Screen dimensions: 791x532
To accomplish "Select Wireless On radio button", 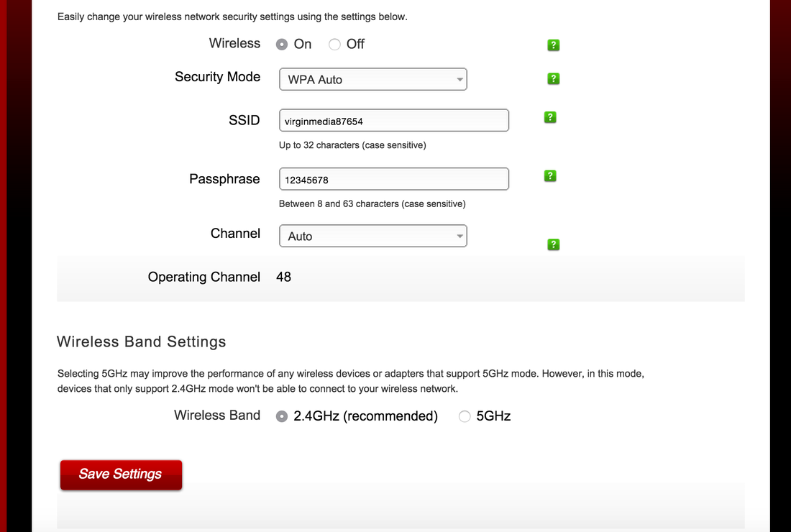I will pos(282,45).
